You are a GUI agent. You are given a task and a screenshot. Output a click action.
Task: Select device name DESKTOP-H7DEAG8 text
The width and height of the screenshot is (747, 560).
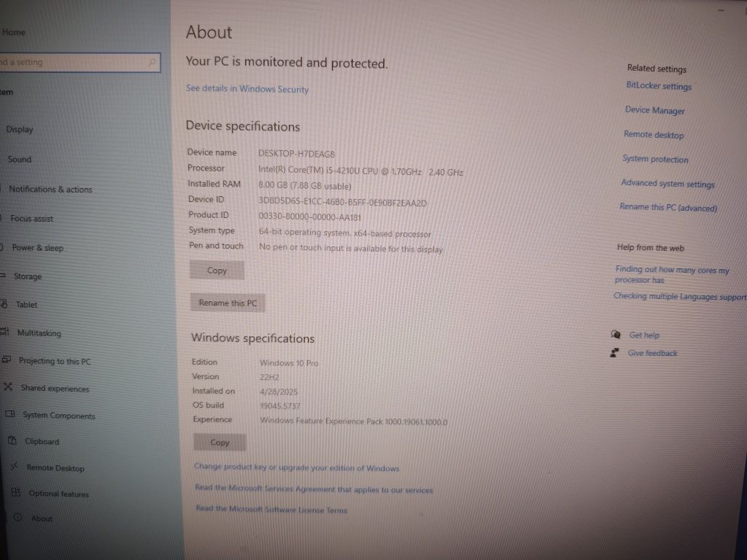pyautogui.click(x=296, y=154)
